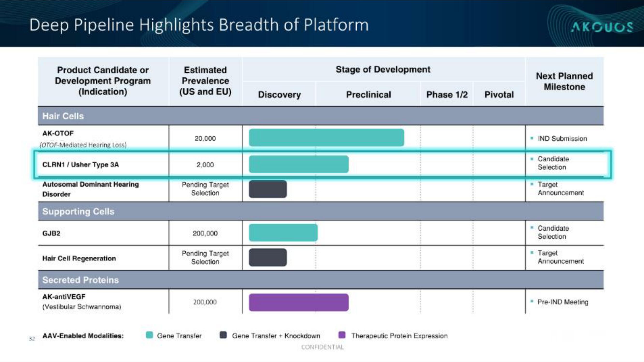This screenshot has width=644, height=362.
Task: Click the slide page number 32
Action: (x=32, y=339)
